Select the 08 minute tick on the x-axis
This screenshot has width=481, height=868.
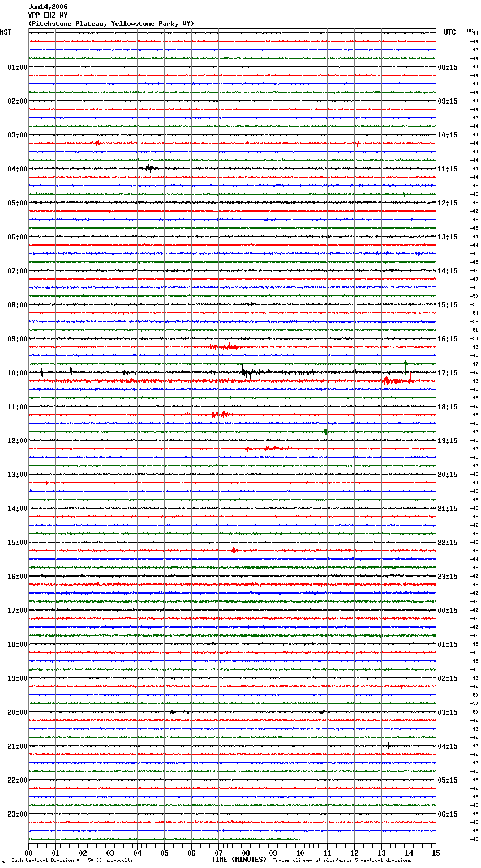246,853
